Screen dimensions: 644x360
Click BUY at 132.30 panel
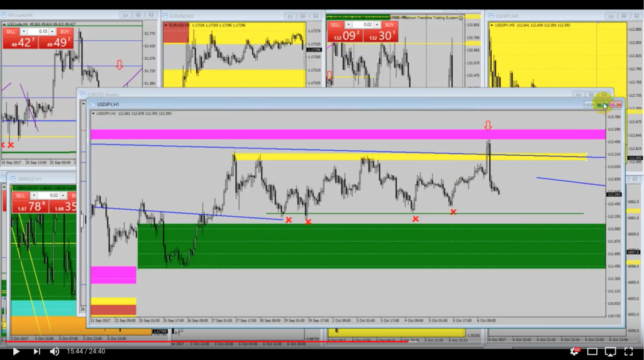[389, 25]
